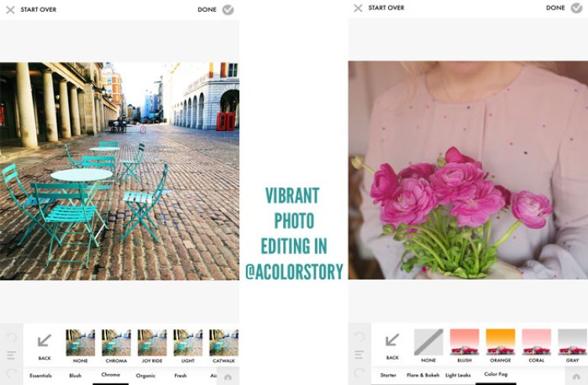Apply the CHROMA filter thumbnail

coord(116,343)
